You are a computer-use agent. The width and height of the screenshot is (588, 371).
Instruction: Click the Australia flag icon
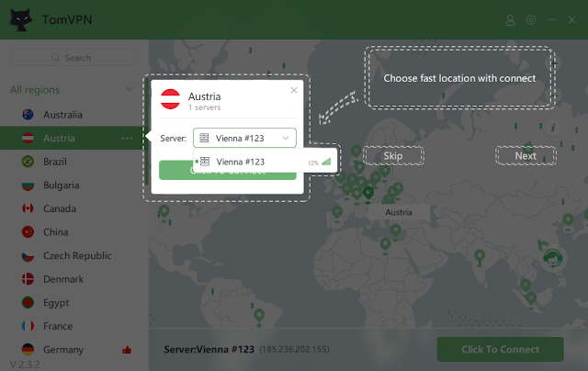[28, 115]
